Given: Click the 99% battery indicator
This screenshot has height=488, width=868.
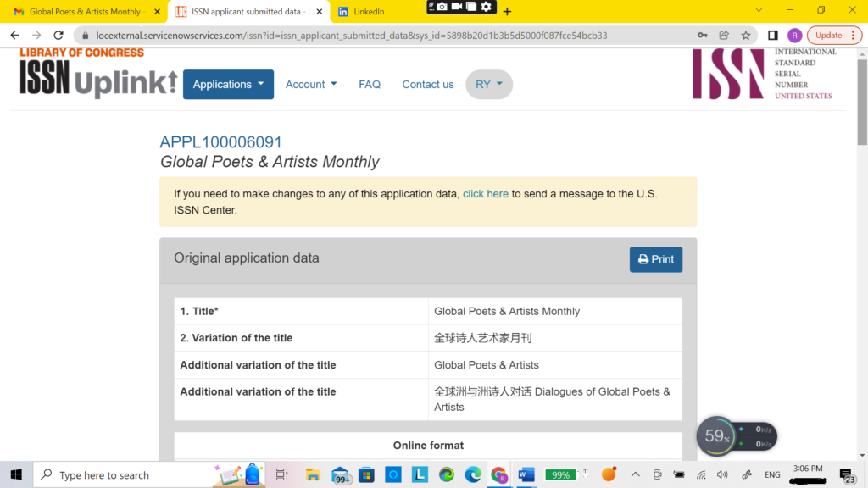Looking at the screenshot, I should pyautogui.click(x=560, y=474).
